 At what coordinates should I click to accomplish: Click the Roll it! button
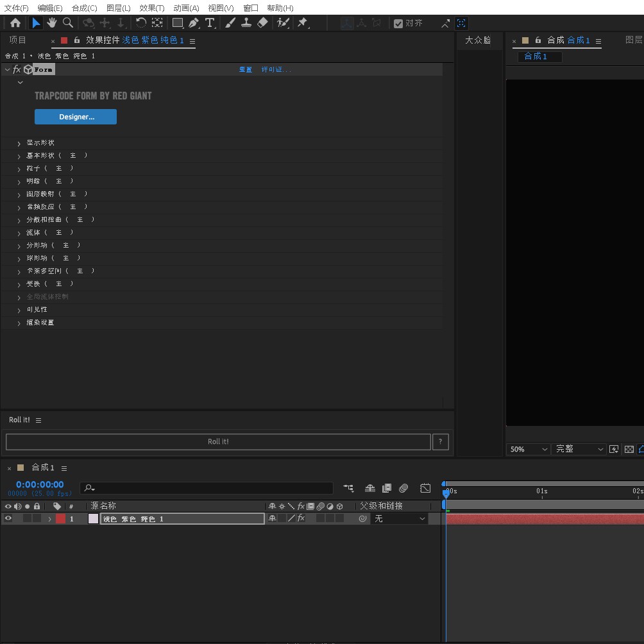(218, 441)
